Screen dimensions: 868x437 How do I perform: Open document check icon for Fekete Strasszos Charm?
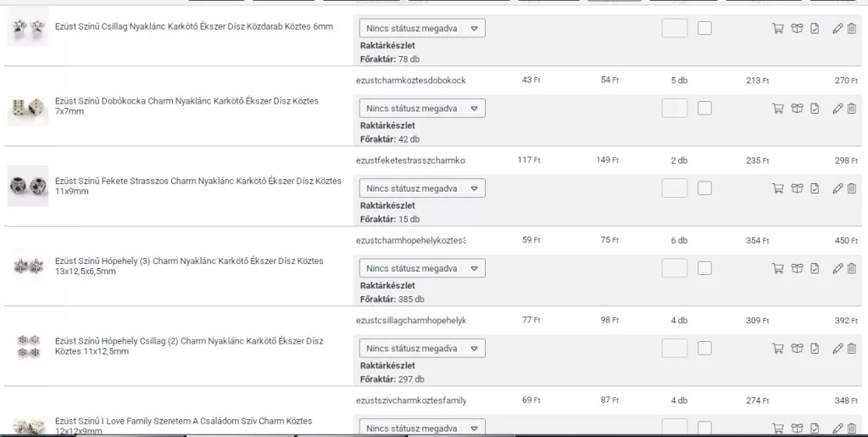(815, 188)
